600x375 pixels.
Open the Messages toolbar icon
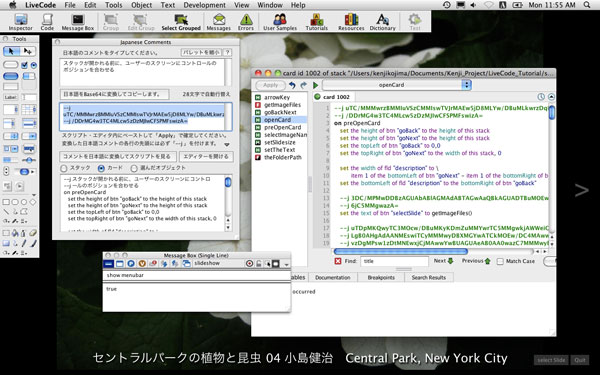(218, 22)
